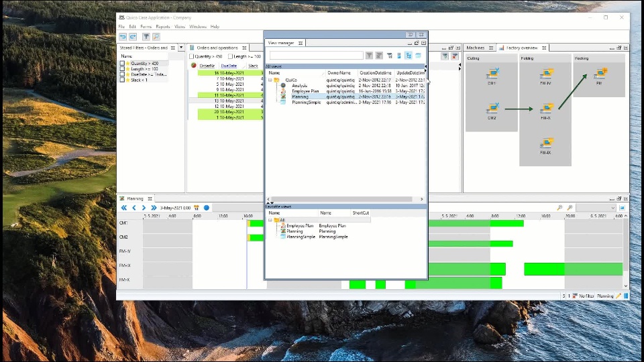
Task: Sort by the DueDate column header
Action: (x=229, y=66)
